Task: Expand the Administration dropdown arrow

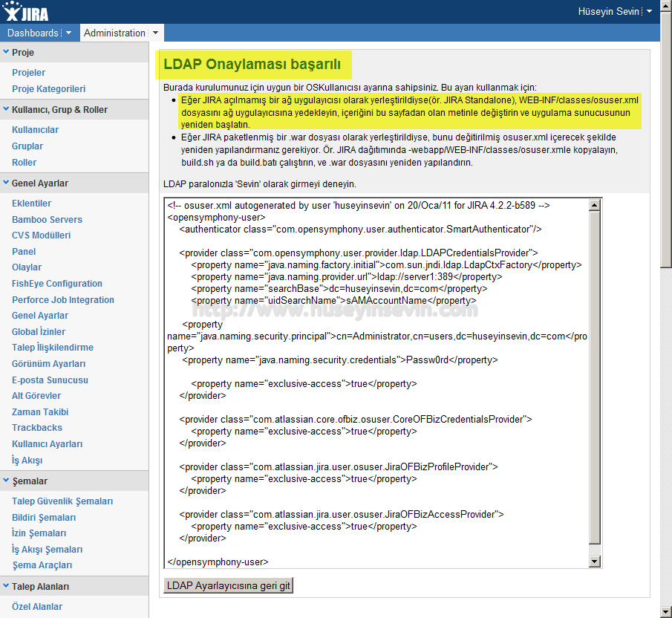Action: click(156, 33)
